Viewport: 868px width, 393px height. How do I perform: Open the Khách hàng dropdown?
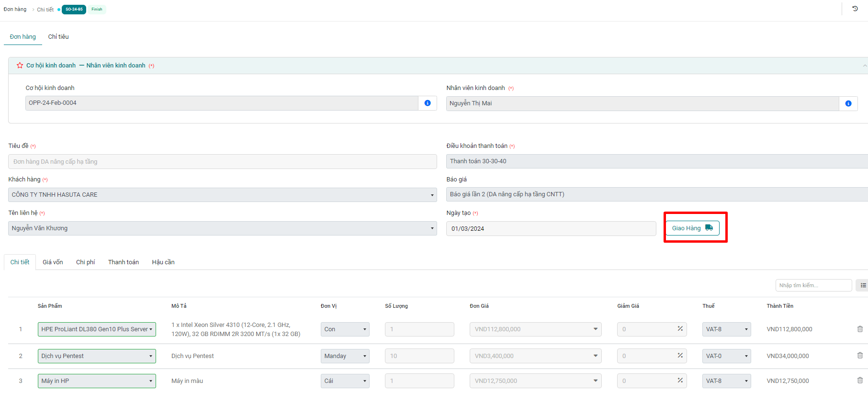(x=222, y=195)
